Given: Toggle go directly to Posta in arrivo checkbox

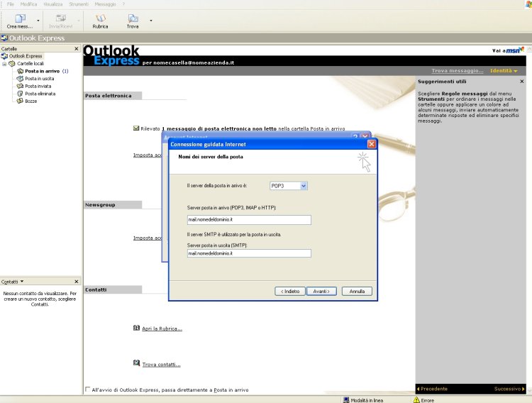Looking at the screenshot, I should coord(88,390).
